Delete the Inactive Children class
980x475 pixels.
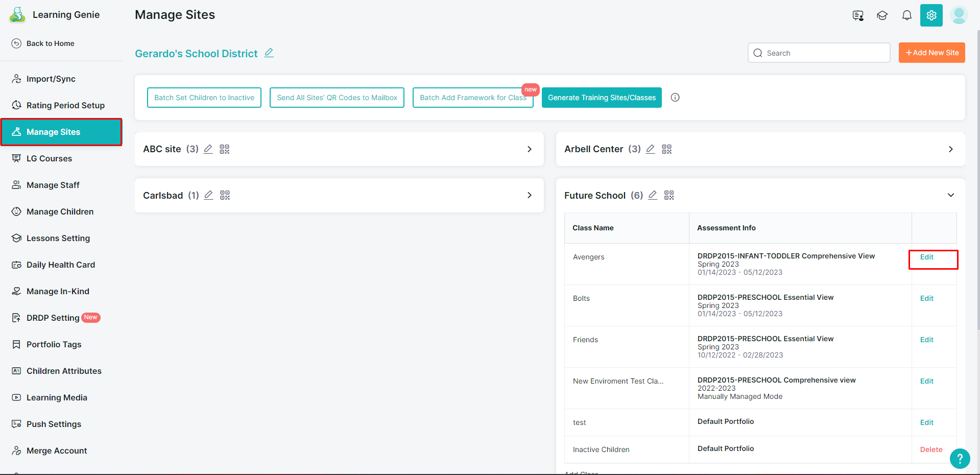[931, 449]
